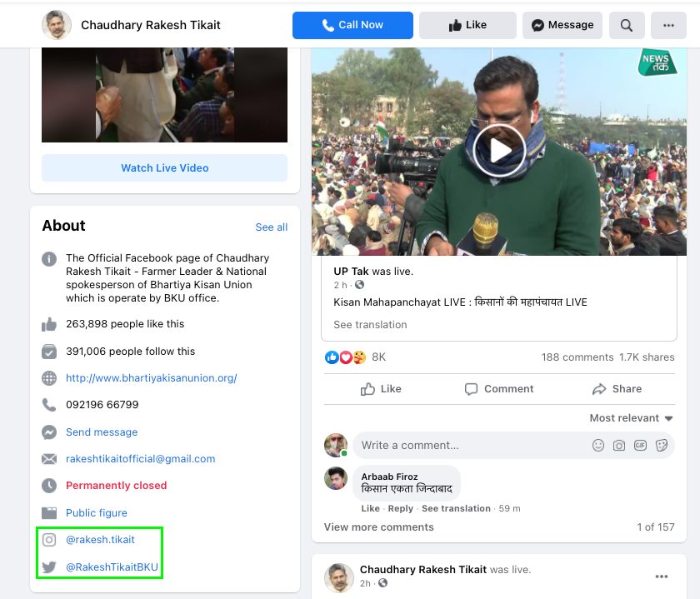Like Arbaab Firoz's comment
This screenshot has width=700, height=599.
pos(370,508)
